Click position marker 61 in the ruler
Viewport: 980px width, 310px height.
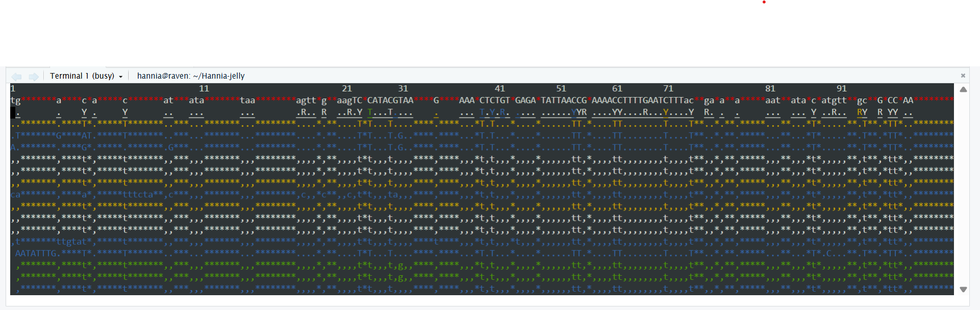click(x=617, y=89)
